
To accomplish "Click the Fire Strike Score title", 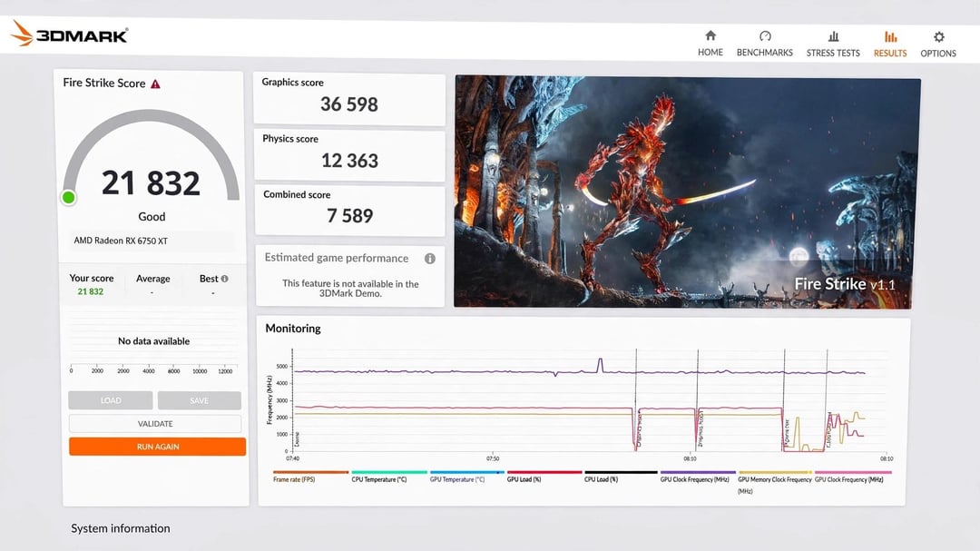I will tap(103, 84).
